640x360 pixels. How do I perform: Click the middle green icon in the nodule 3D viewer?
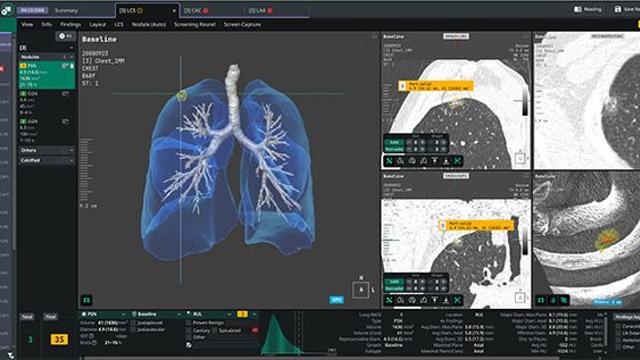[x=553, y=300]
